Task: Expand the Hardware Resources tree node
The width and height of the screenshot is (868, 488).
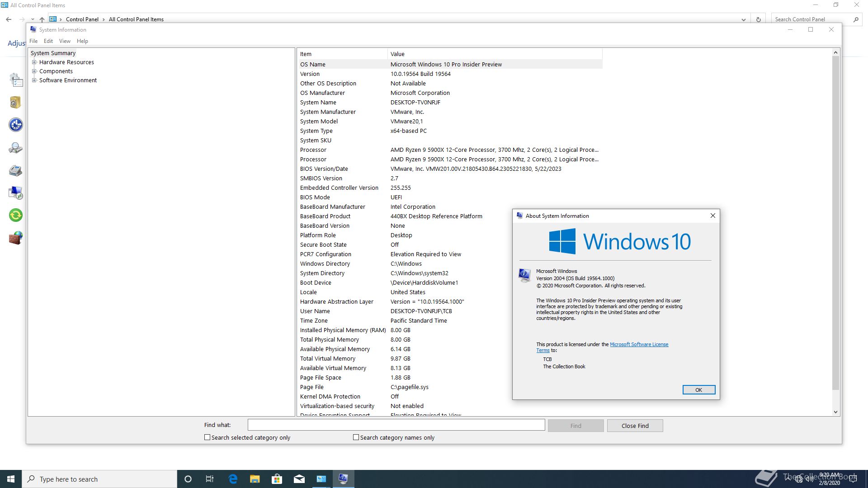Action: coord(34,62)
